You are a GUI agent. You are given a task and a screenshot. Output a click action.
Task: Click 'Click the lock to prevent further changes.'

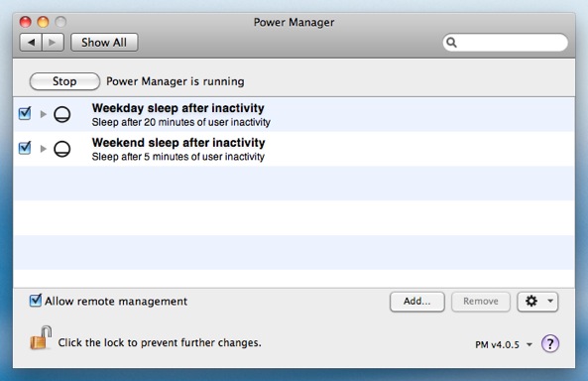point(160,342)
